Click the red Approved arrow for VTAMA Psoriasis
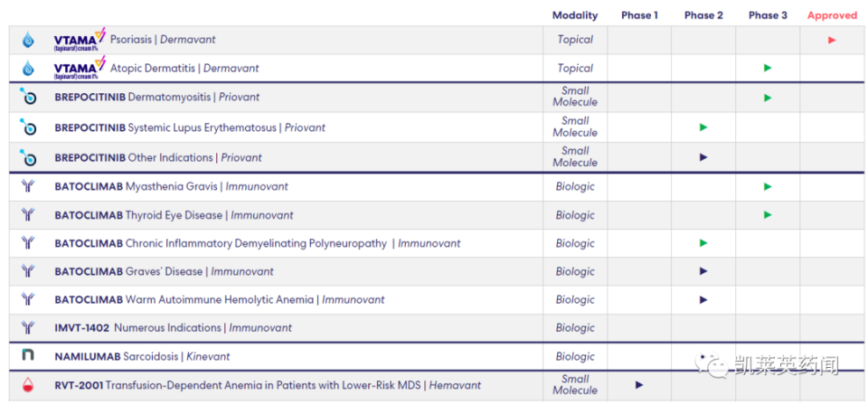The image size is (868, 404). (x=832, y=40)
